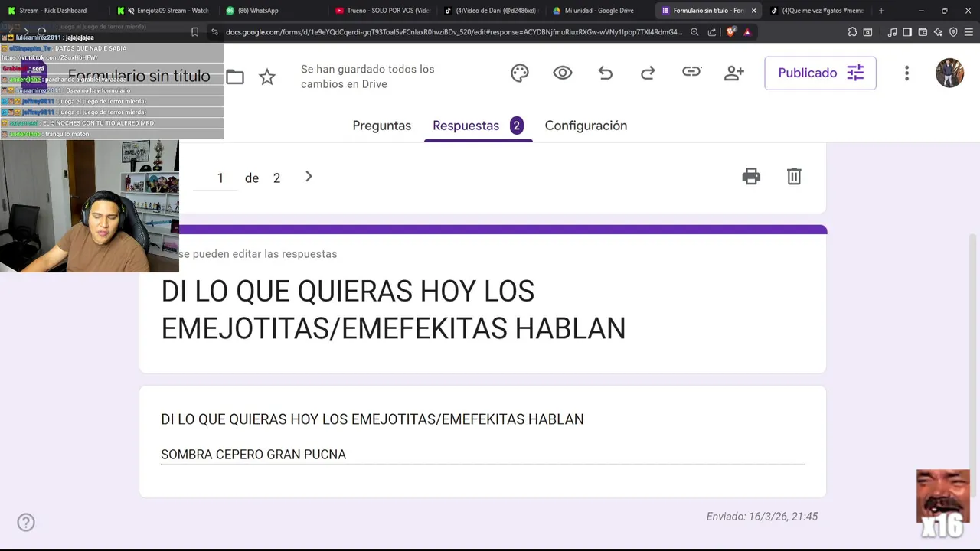Click Brave Shields lion icon
Screen dimensions: 980x551
point(730,32)
